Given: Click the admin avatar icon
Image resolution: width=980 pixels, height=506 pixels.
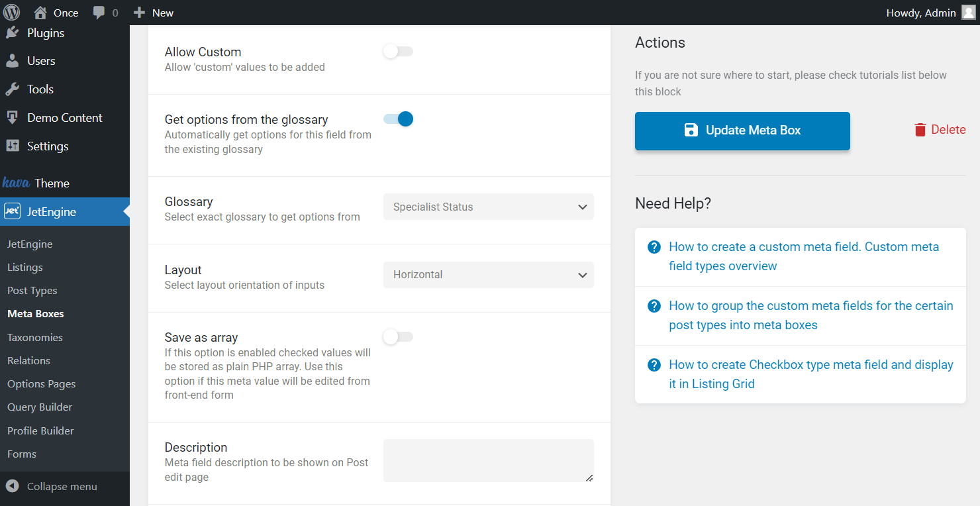Looking at the screenshot, I should coord(968,13).
